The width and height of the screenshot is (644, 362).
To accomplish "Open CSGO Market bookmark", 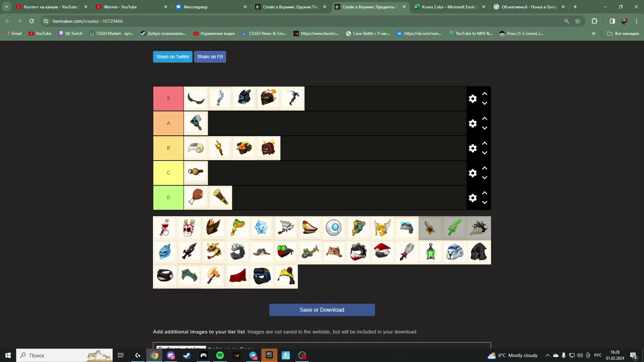I will 111,34.
